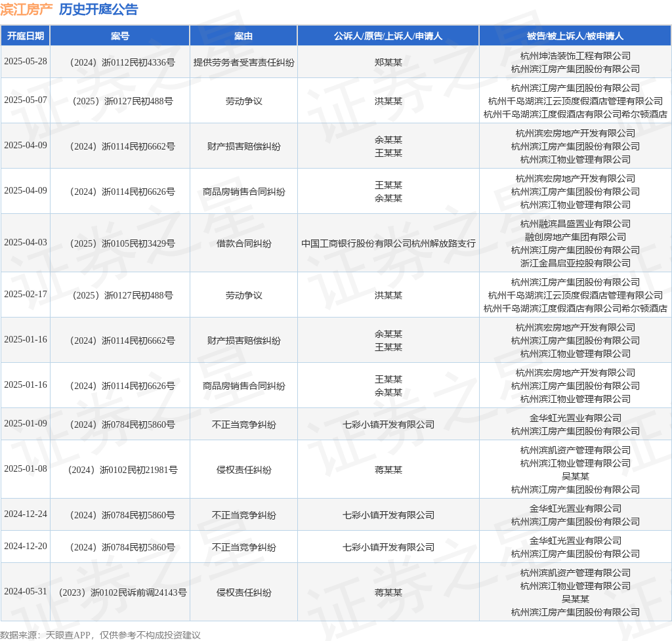The image size is (672, 641).
Task: Click cause 借款合同纠纷
Action: tap(244, 243)
